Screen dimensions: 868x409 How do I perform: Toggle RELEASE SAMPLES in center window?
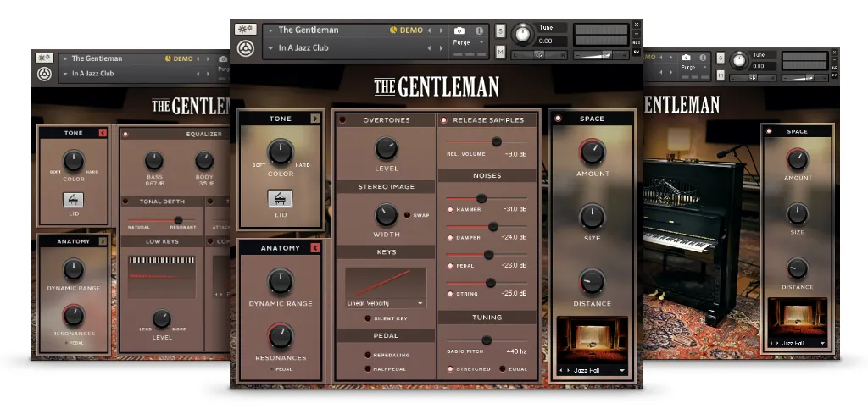pyautogui.click(x=443, y=120)
